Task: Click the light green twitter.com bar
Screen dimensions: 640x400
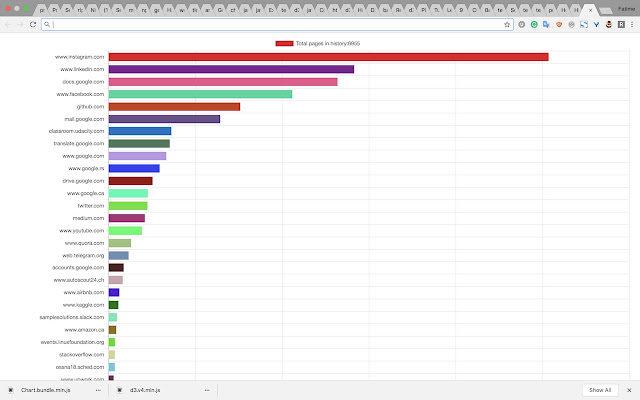Action: coord(128,206)
